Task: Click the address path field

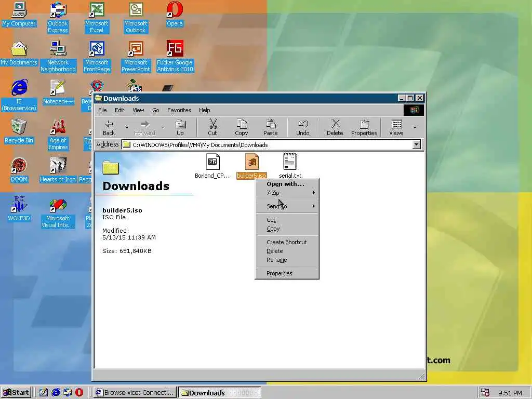Action: (x=268, y=145)
